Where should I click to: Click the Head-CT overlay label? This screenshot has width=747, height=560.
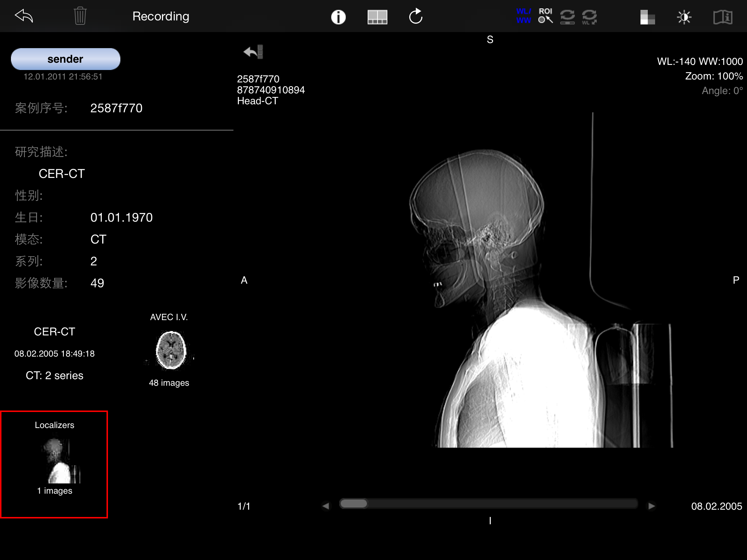click(258, 101)
